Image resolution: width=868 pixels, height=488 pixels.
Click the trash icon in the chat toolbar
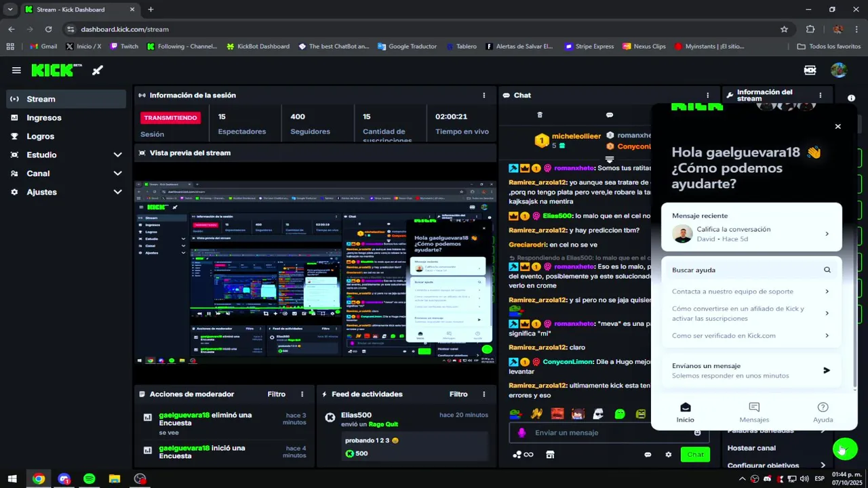540,115
